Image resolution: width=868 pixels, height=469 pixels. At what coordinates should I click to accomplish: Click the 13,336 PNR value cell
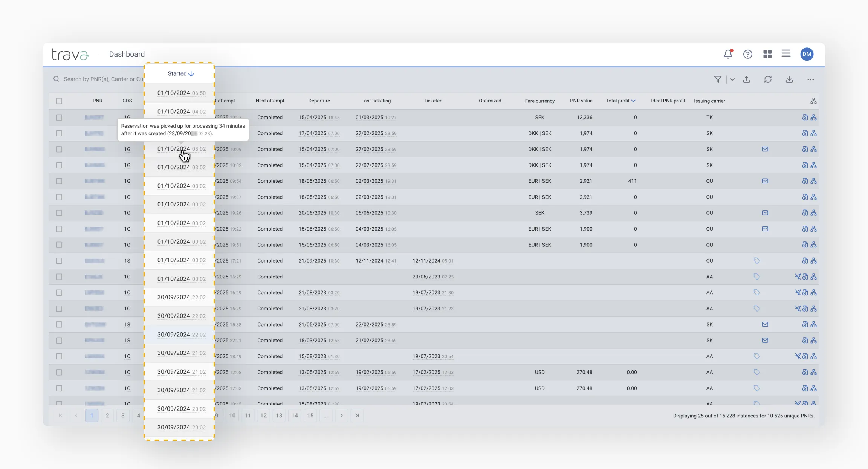(x=584, y=118)
